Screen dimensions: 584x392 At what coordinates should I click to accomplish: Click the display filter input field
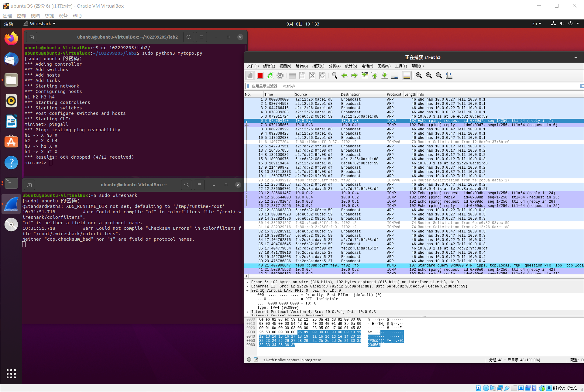[415, 86]
